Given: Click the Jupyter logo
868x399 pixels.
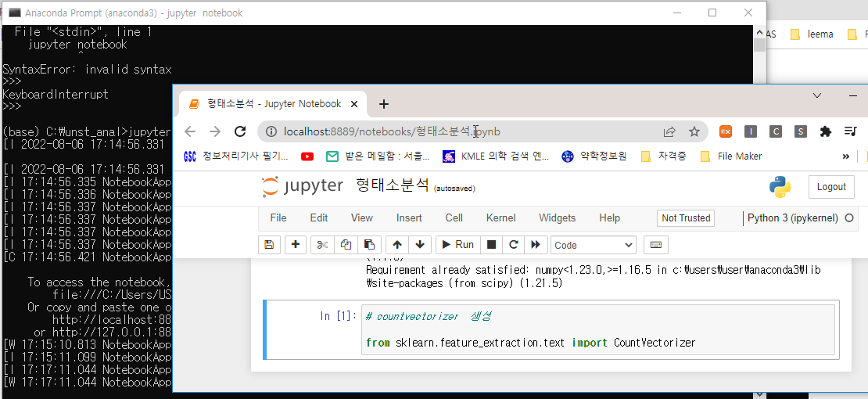Looking at the screenshot, I should (303, 186).
